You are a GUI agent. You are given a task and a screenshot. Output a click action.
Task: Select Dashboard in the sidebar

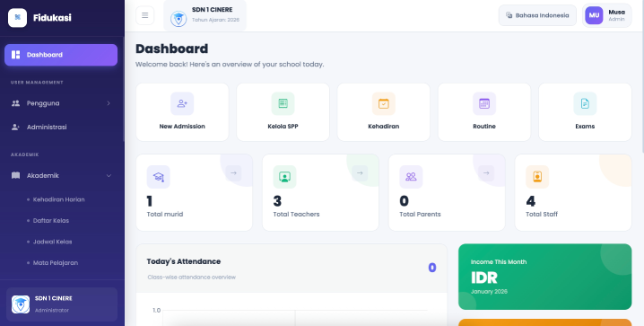click(61, 55)
